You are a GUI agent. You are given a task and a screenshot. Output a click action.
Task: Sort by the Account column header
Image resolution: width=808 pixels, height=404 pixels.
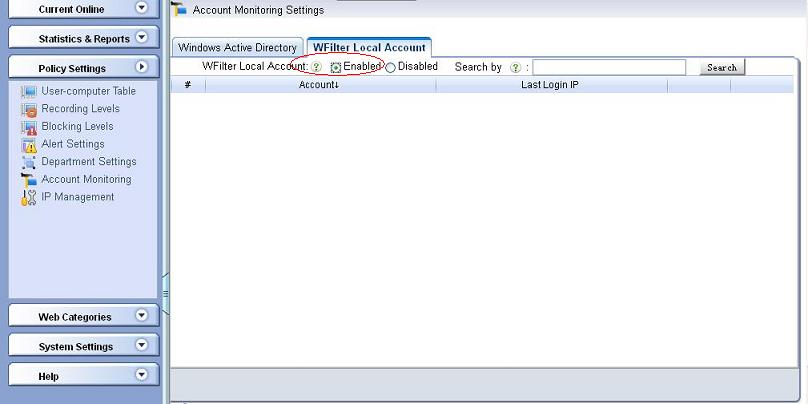point(319,85)
